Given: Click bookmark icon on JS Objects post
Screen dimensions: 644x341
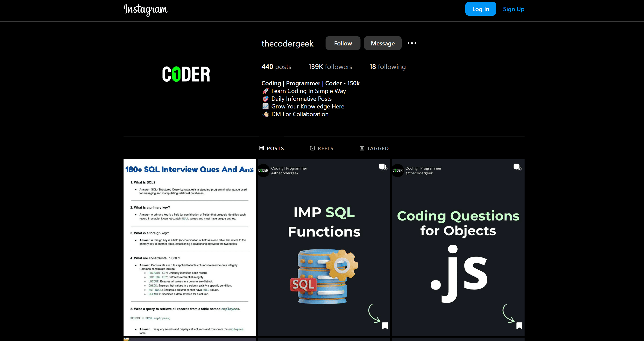Looking at the screenshot, I should (x=519, y=326).
